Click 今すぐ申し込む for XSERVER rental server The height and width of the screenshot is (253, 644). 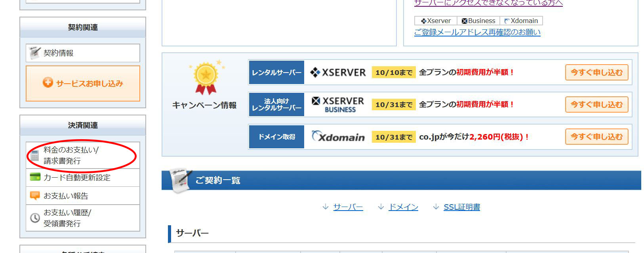(596, 73)
